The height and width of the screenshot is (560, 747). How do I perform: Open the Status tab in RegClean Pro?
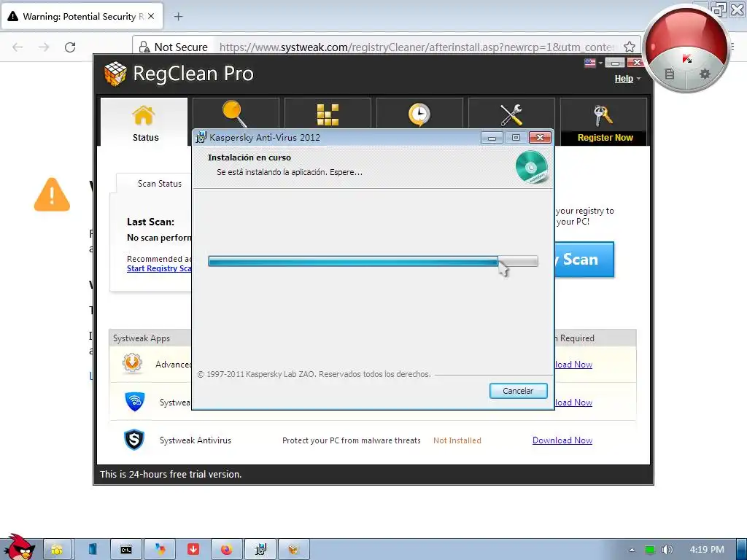click(x=144, y=122)
